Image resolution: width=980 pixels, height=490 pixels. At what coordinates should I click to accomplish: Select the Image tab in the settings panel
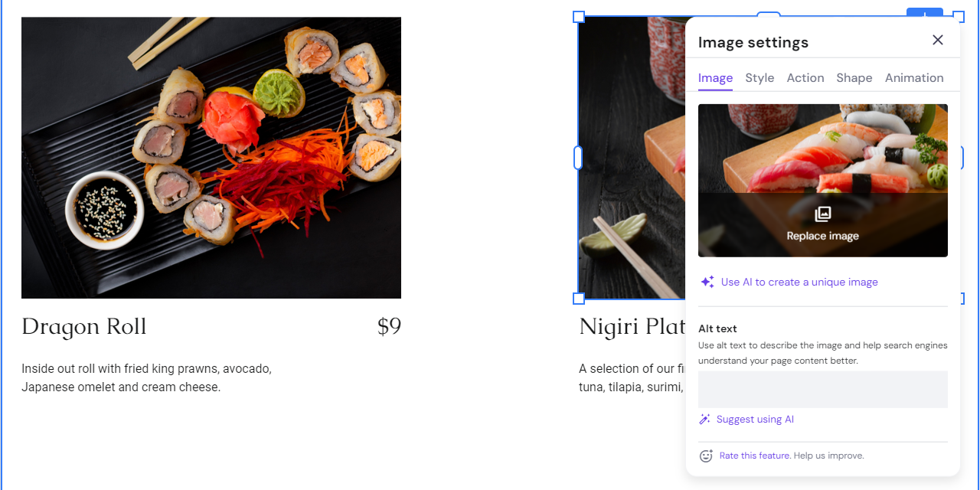click(714, 77)
